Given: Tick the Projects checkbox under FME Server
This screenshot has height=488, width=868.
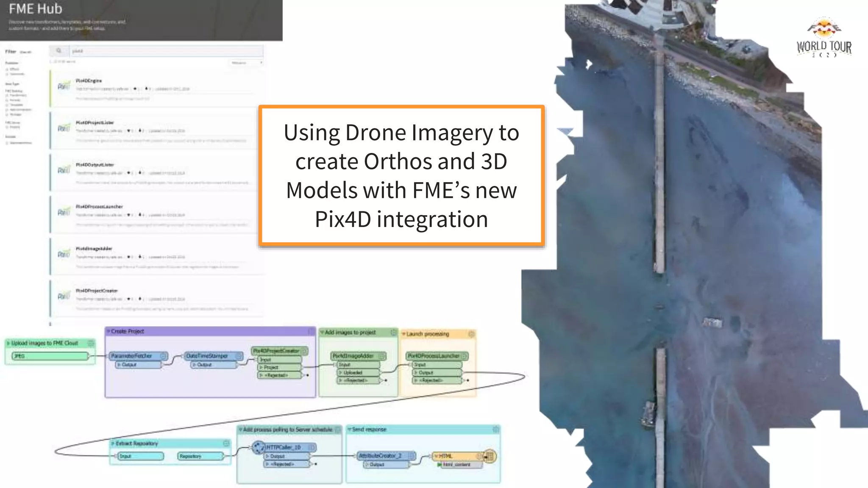Looking at the screenshot, I should tap(7, 127).
